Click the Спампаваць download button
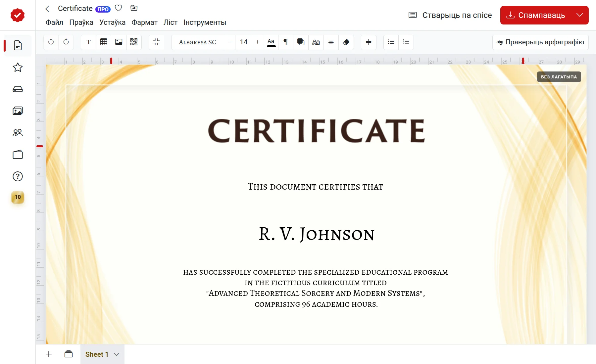The width and height of the screenshot is (596, 364). pyautogui.click(x=535, y=15)
